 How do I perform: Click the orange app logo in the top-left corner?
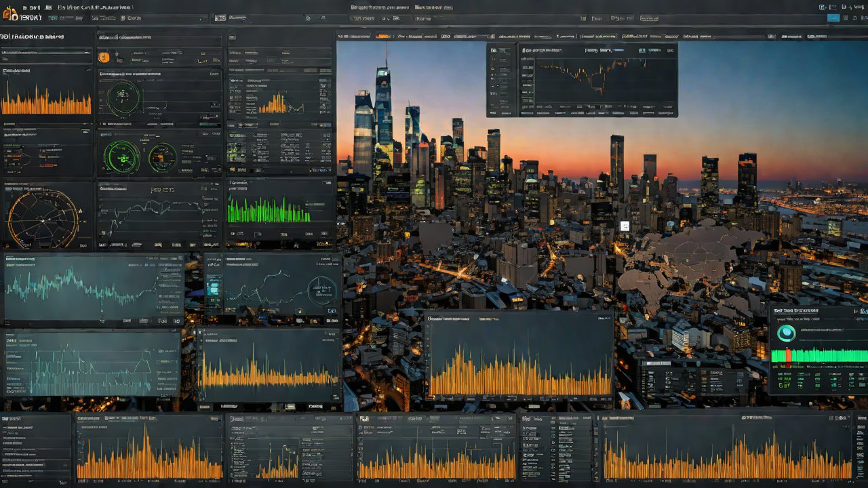[x=8, y=14]
